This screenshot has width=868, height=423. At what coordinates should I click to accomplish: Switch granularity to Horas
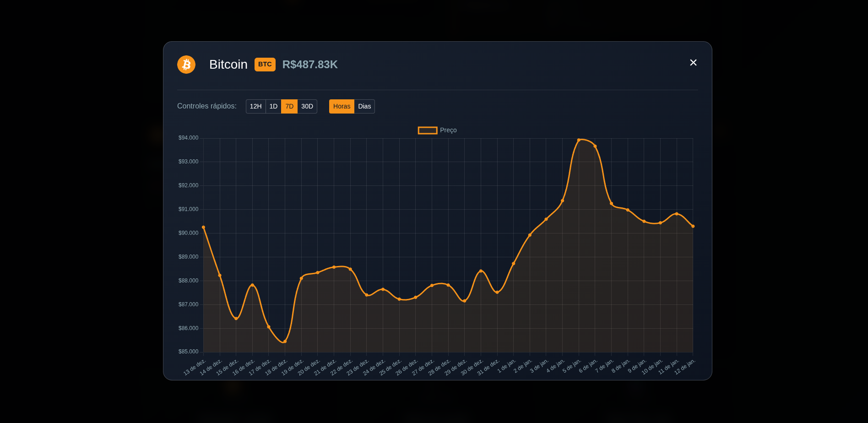342,106
